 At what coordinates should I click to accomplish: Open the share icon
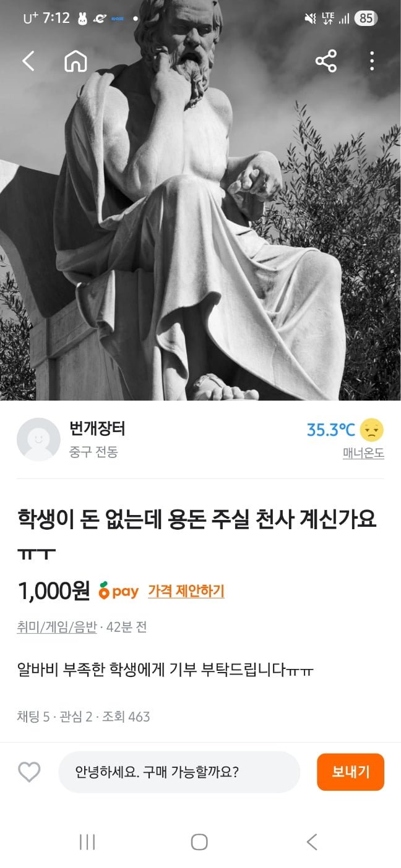click(x=326, y=61)
